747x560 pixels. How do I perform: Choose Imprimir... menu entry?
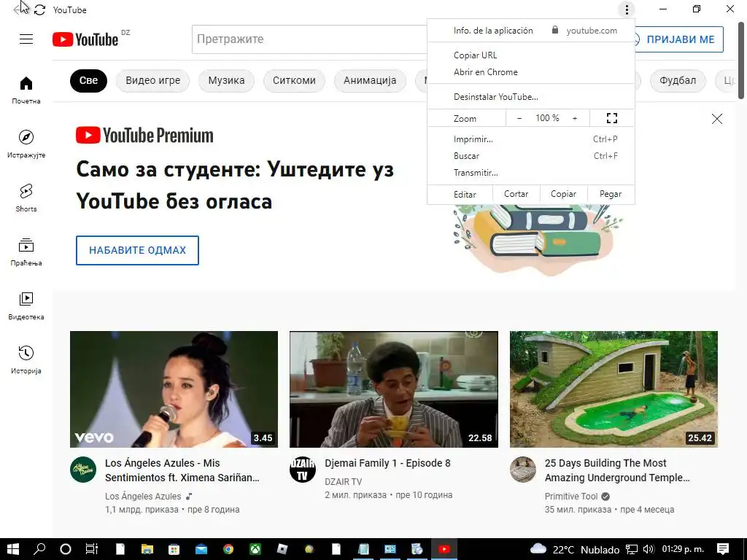click(x=531, y=139)
